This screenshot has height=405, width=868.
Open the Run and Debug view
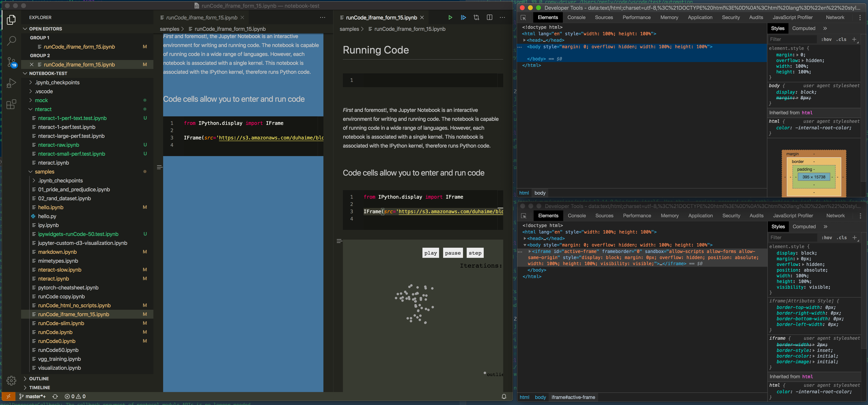pyautogui.click(x=11, y=83)
